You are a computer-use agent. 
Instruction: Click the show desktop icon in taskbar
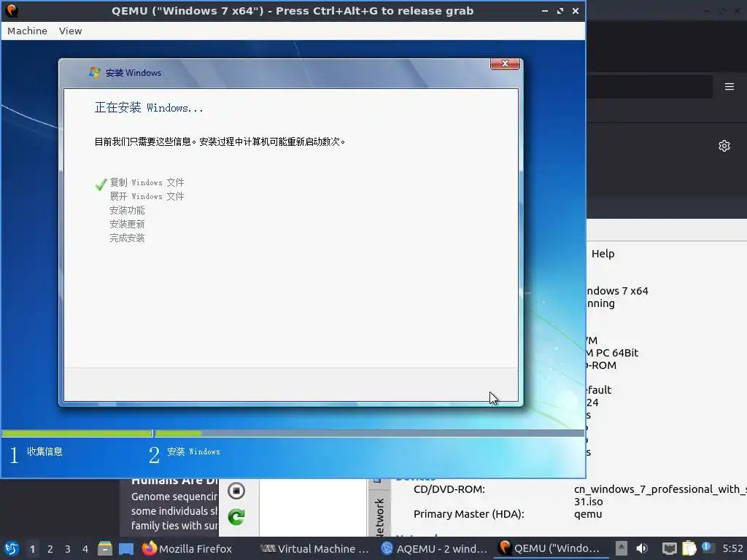(x=126, y=549)
